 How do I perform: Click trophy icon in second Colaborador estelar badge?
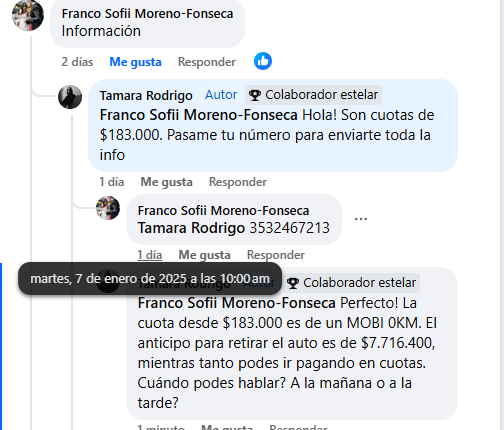pyautogui.click(x=293, y=283)
